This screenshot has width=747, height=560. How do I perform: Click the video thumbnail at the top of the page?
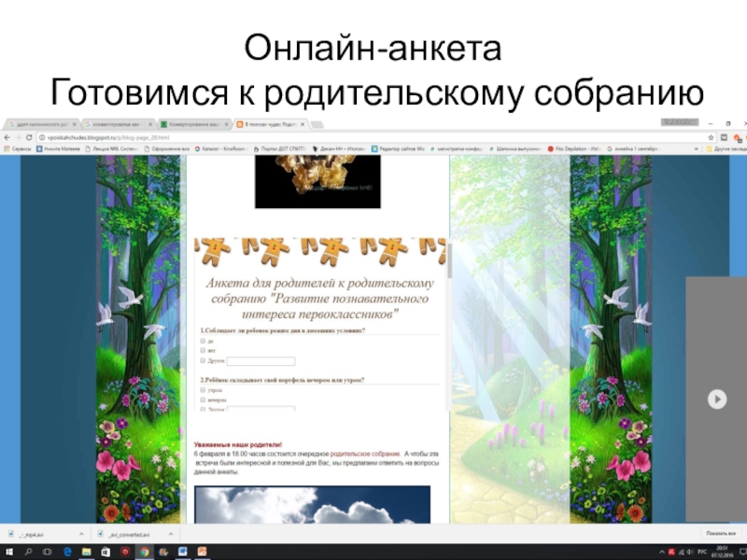click(x=317, y=181)
